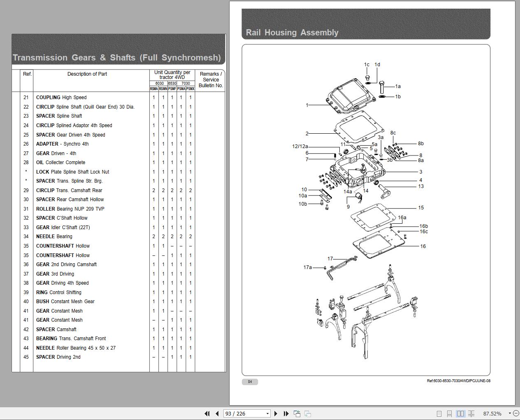Select the COUPLING High Speed row
This screenshot has height=420, width=520.
pyautogui.click(x=61, y=97)
